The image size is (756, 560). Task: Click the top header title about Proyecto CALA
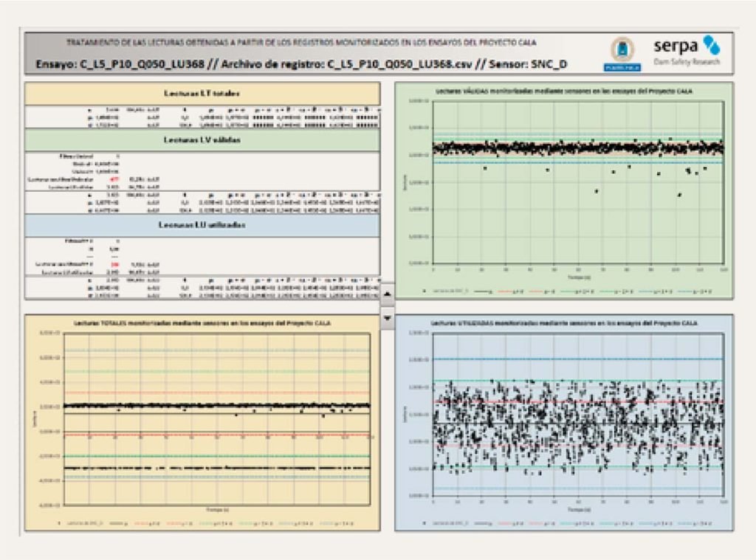click(301, 43)
